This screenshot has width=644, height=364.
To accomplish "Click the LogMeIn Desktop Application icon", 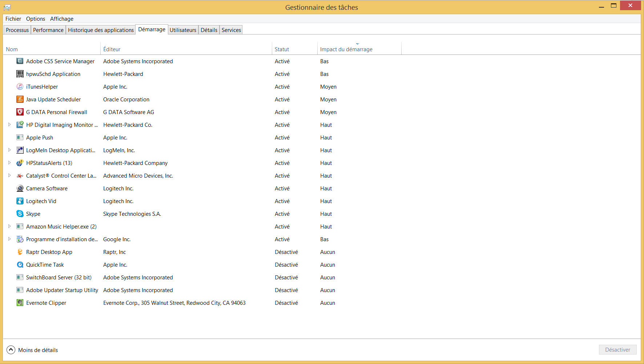I will [x=20, y=150].
